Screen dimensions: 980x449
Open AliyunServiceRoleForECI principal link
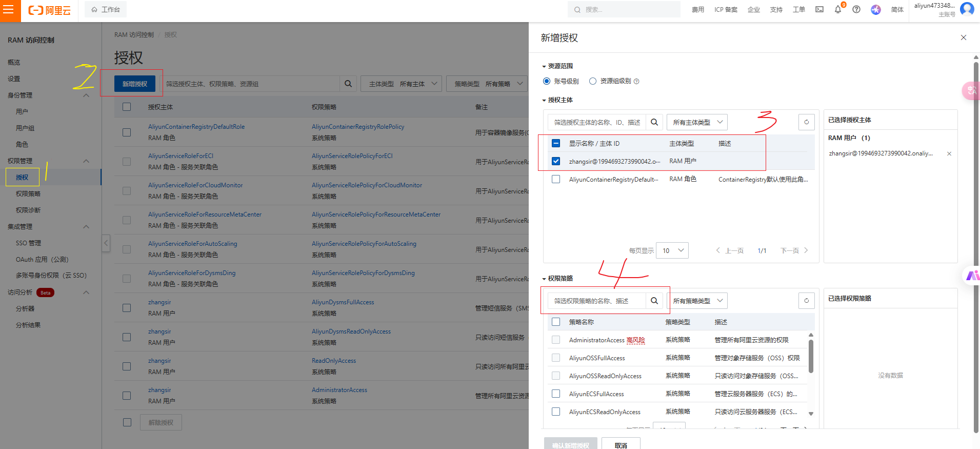tap(181, 155)
